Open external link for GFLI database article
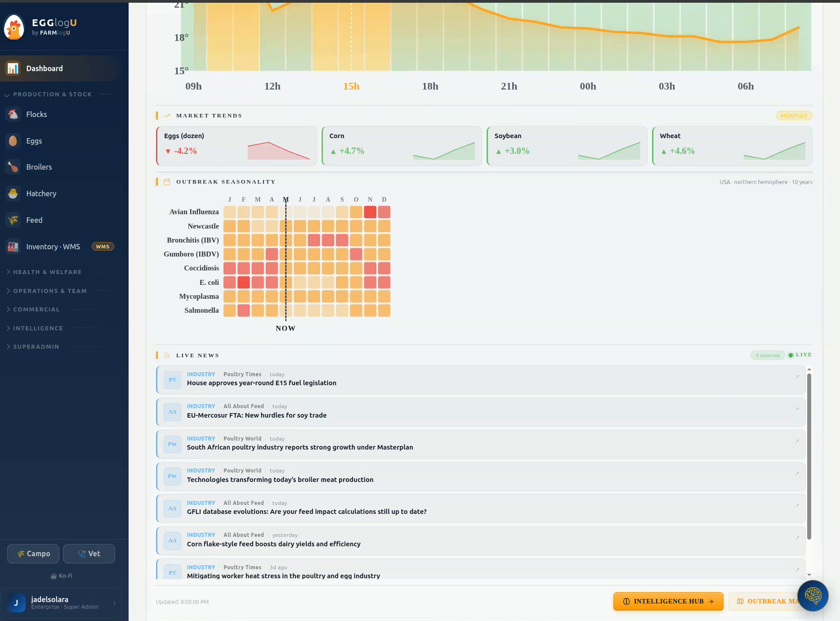 [x=797, y=505]
